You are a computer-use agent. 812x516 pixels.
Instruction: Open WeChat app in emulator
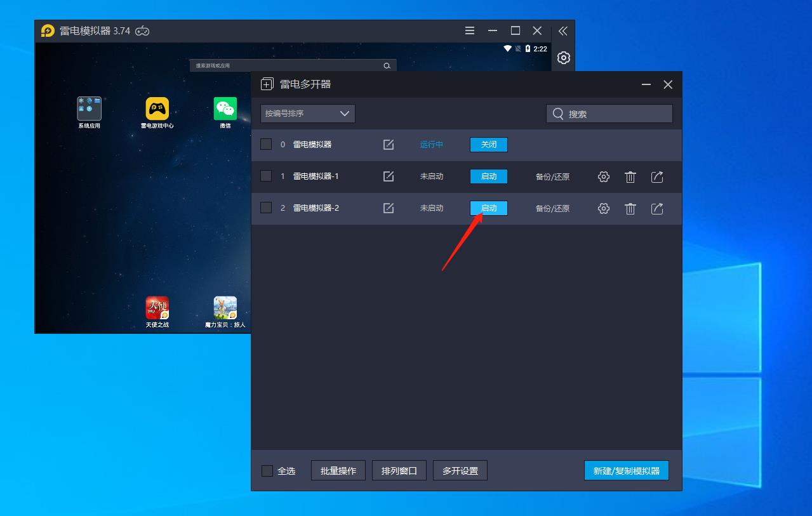(225, 109)
